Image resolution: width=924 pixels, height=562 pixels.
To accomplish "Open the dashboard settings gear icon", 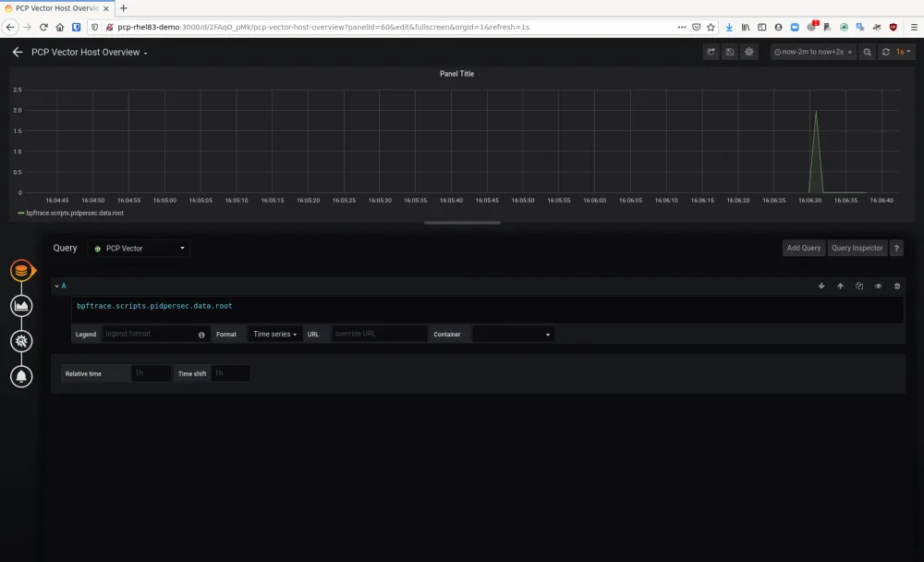I will coord(749,52).
